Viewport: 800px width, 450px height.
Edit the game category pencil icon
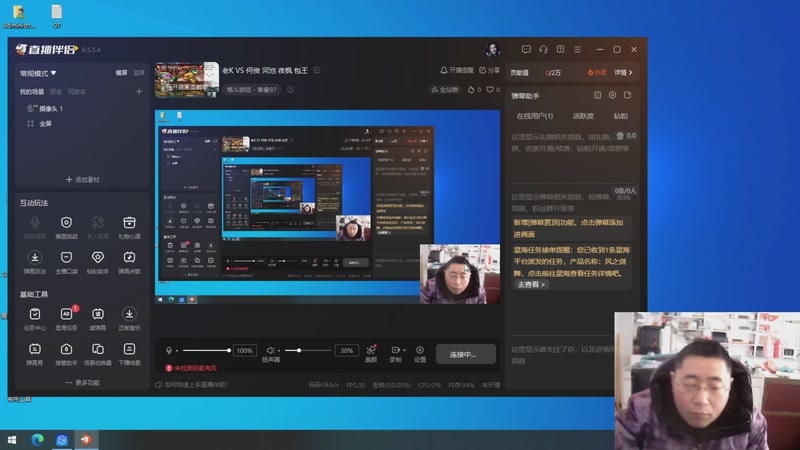coord(290,89)
